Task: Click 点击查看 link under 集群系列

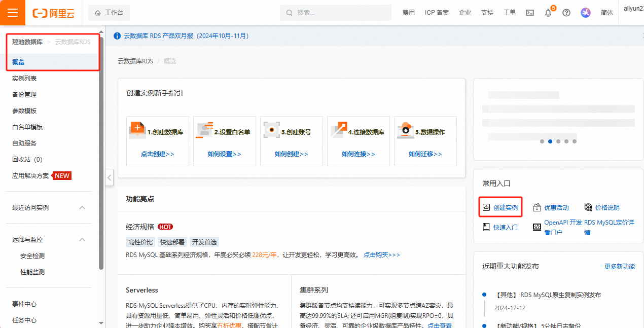Action: pos(440,325)
